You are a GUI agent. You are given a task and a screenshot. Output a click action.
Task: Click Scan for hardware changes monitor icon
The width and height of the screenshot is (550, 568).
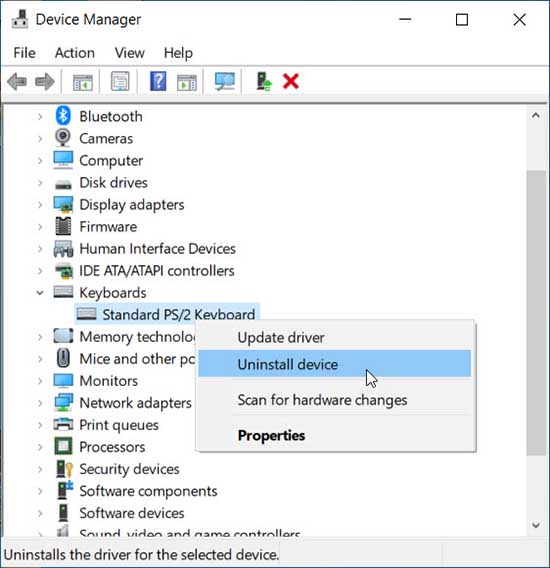(225, 81)
